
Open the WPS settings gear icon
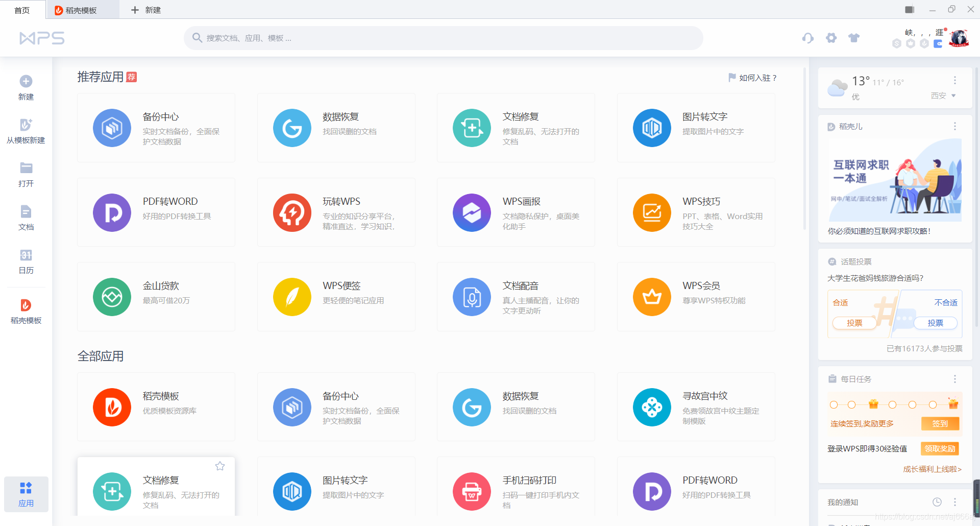pyautogui.click(x=831, y=38)
